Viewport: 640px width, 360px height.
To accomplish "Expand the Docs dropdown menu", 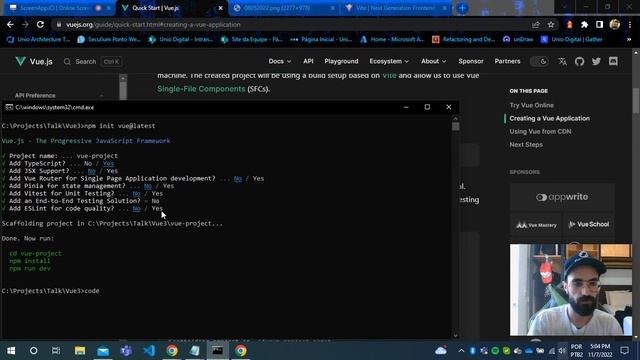I will pos(280,61).
